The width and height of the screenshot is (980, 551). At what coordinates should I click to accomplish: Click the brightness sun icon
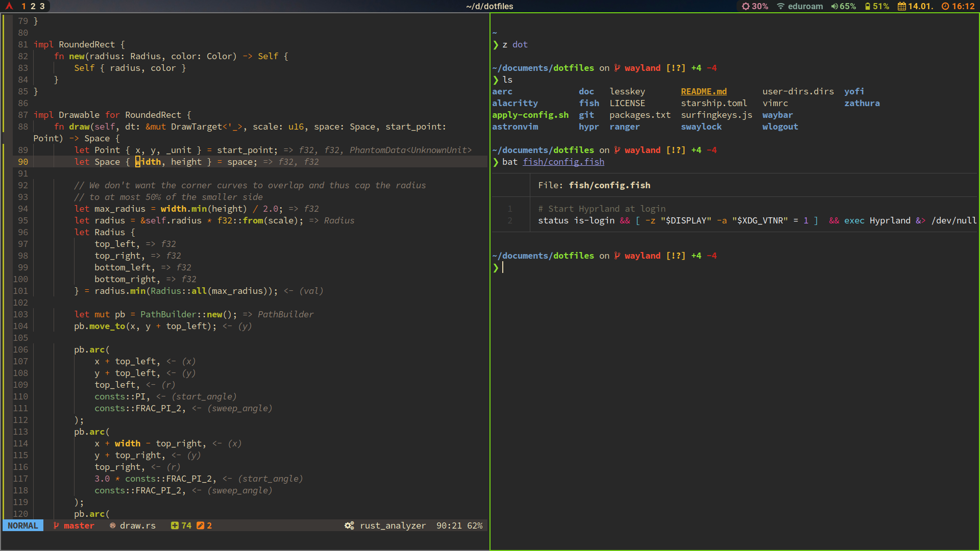(746, 6)
